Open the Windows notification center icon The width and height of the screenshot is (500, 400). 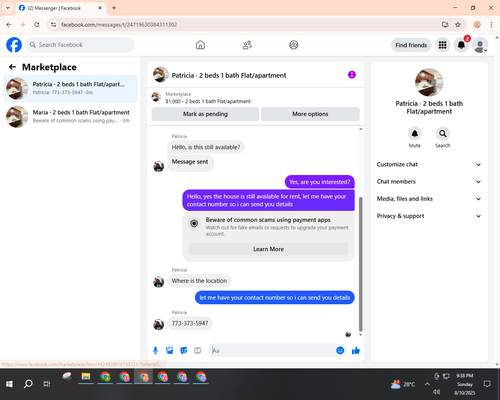pyautogui.click(x=487, y=384)
